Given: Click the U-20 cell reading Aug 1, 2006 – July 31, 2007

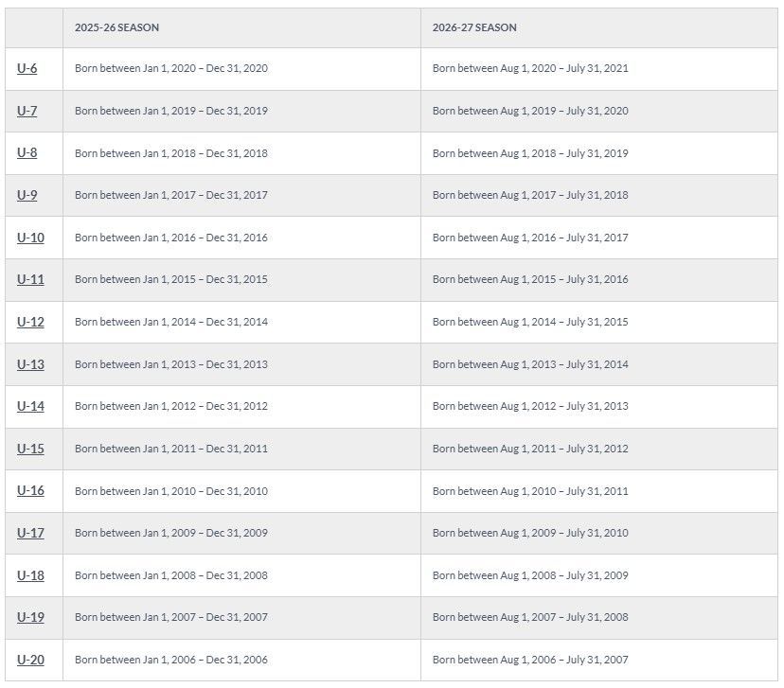Looking at the screenshot, I should [x=530, y=660].
